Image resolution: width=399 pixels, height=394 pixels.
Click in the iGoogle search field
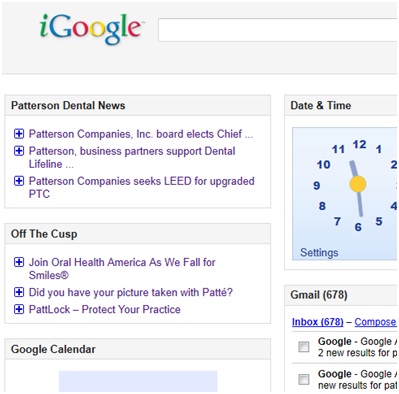click(278, 30)
